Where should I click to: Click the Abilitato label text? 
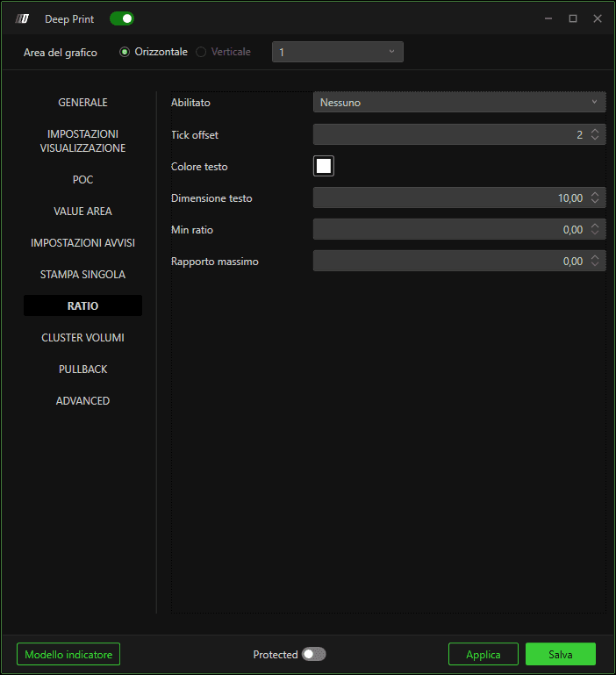190,103
